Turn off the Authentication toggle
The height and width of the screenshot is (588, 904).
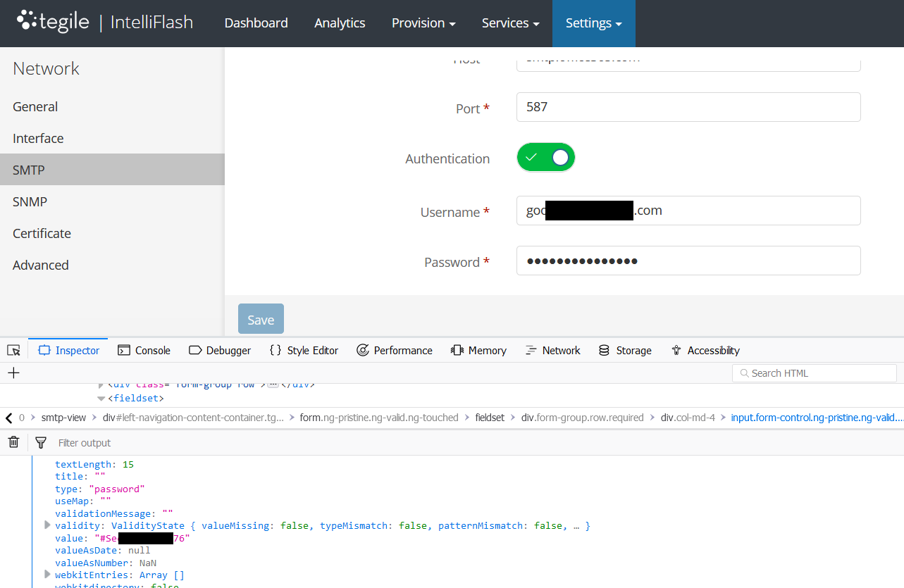click(x=546, y=158)
